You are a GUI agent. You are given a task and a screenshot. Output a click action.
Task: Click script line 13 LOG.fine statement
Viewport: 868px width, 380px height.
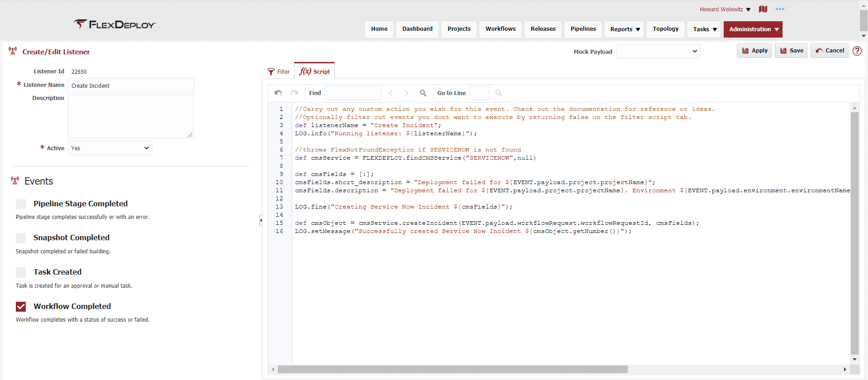[404, 207]
